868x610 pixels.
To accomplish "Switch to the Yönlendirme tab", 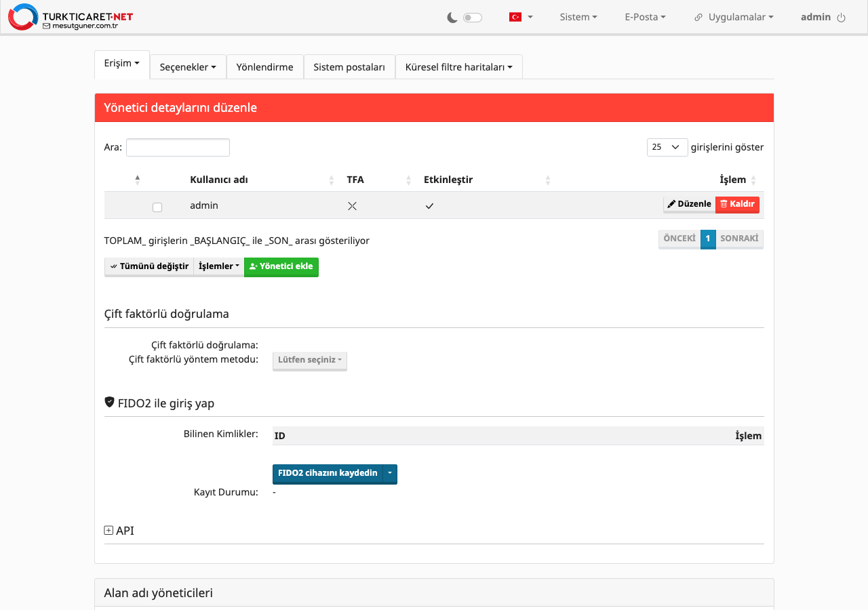I will coord(264,67).
